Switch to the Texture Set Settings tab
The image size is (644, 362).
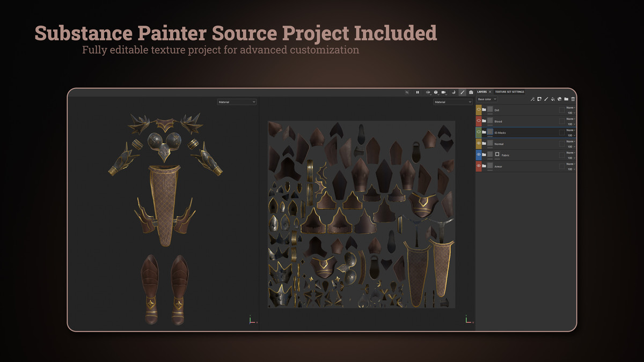click(509, 92)
